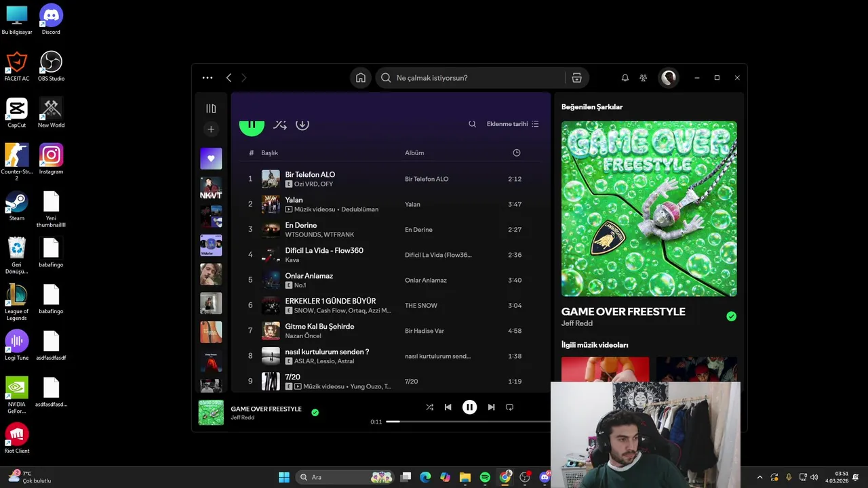Open Spotify from the taskbar
The image size is (868, 488).
tap(485, 477)
